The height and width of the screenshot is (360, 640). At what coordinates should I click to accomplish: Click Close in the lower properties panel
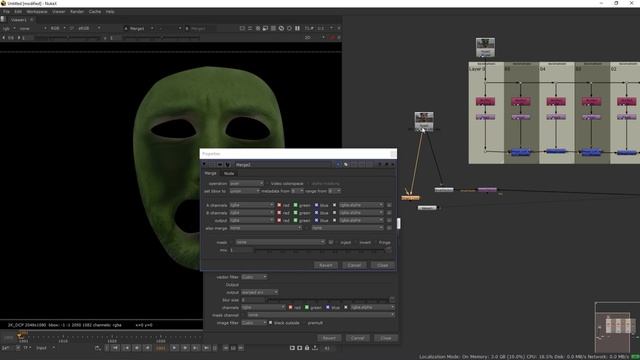tap(386, 338)
